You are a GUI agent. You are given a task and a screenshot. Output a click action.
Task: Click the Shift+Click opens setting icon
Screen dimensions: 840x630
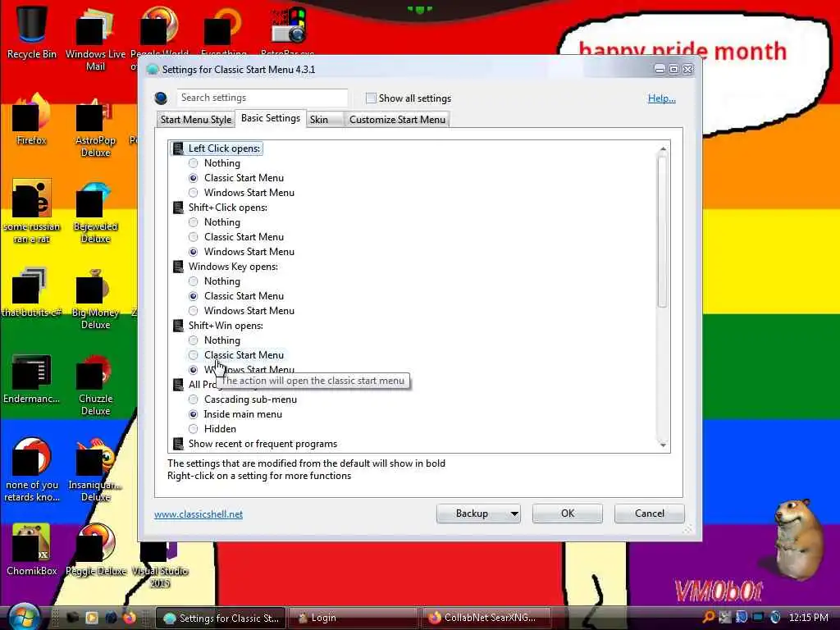[x=178, y=208]
